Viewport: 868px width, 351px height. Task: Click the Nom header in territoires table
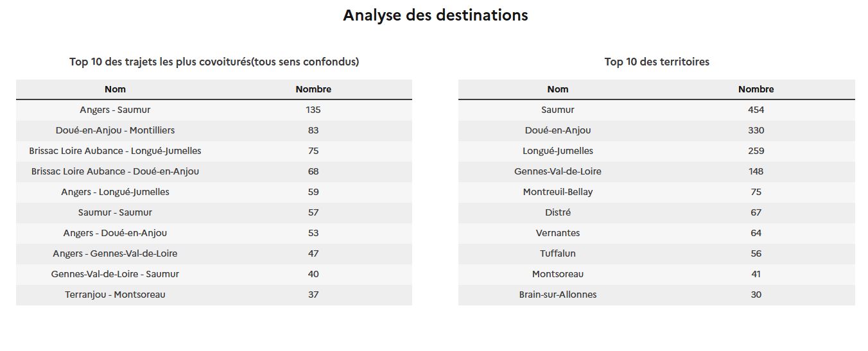coord(558,89)
